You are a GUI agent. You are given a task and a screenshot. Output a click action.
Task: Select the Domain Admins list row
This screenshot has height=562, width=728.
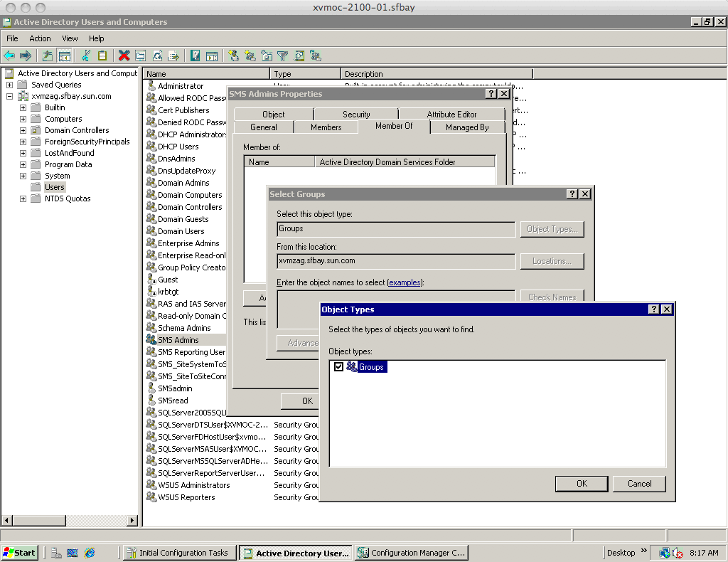(186, 183)
